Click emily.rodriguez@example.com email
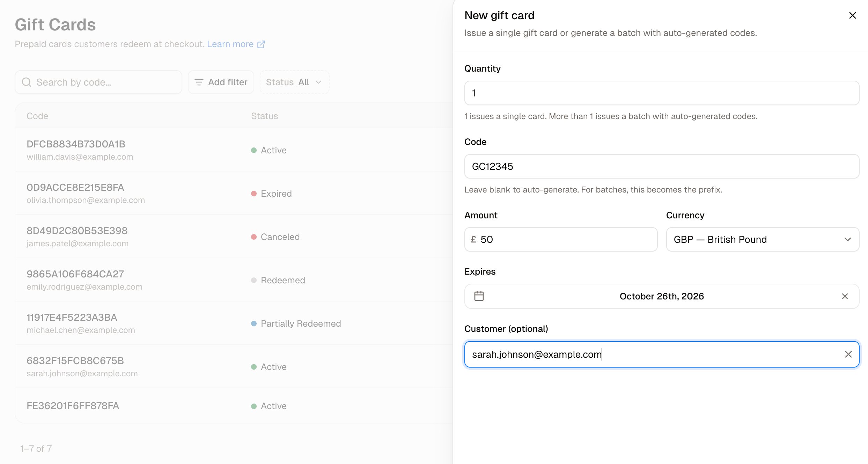Image resolution: width=868 pixels, height=464 pixels. pos(84,287)
